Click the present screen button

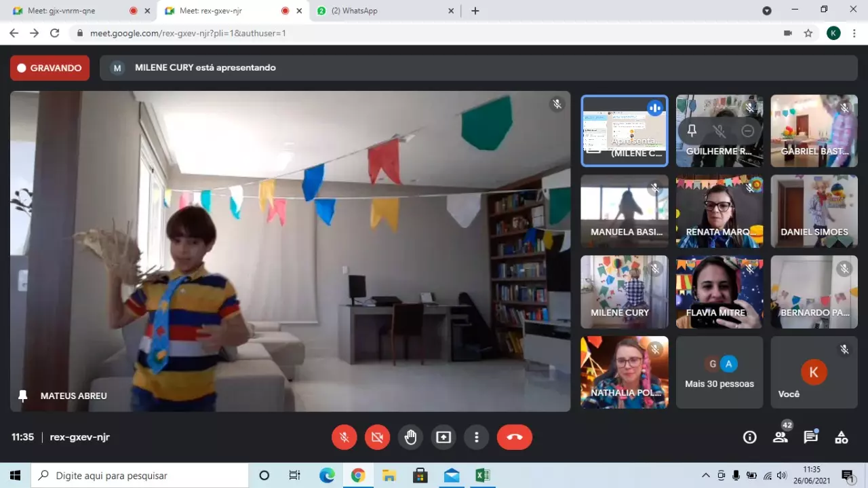(443, 437)
